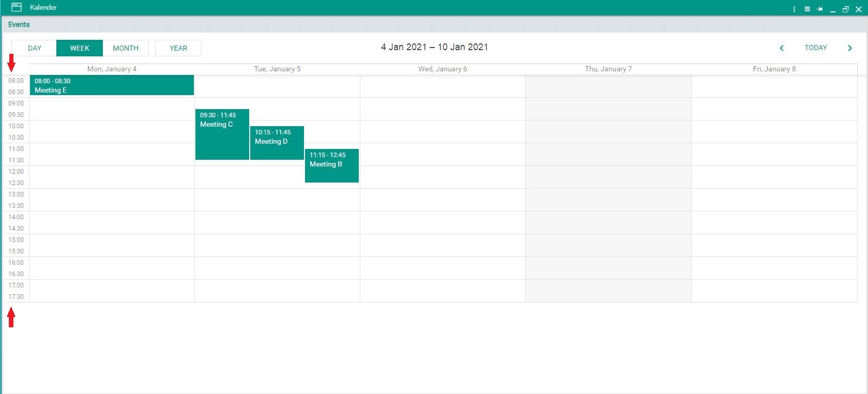Close the Kalender window
Viewport: 868px width, 394px height.
859,9
